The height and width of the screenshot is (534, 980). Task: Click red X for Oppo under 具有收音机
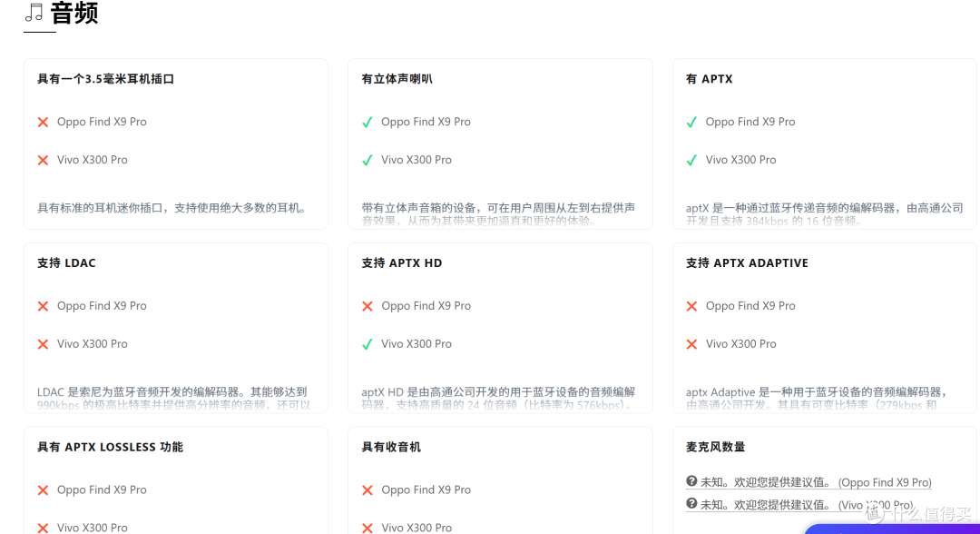(x=367, y=490)
